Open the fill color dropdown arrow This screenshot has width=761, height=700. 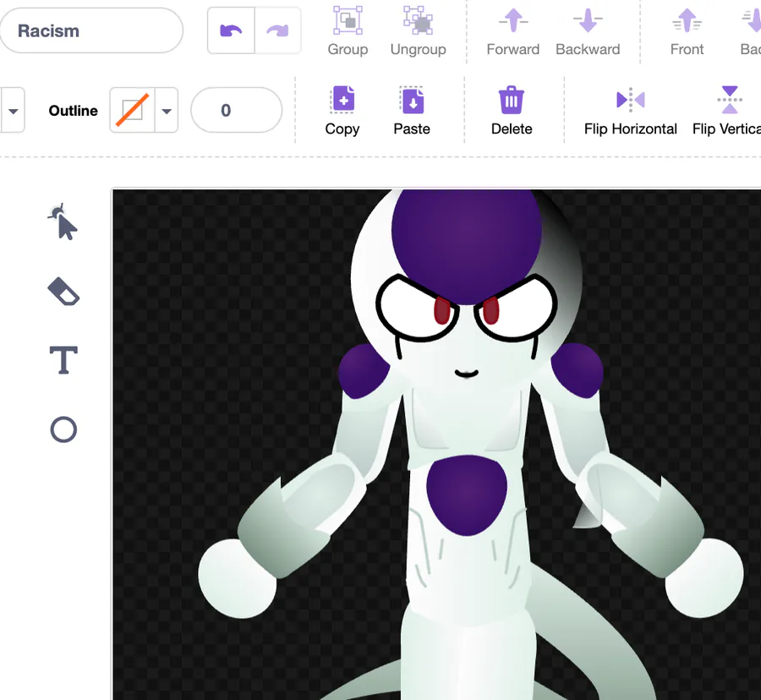(x=13, y=111)
